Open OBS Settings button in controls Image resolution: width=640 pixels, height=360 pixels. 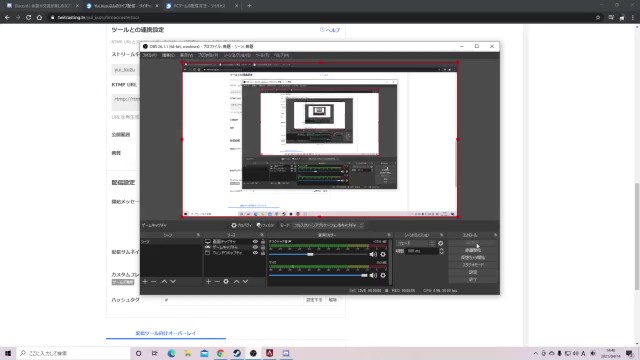[473, 272]
